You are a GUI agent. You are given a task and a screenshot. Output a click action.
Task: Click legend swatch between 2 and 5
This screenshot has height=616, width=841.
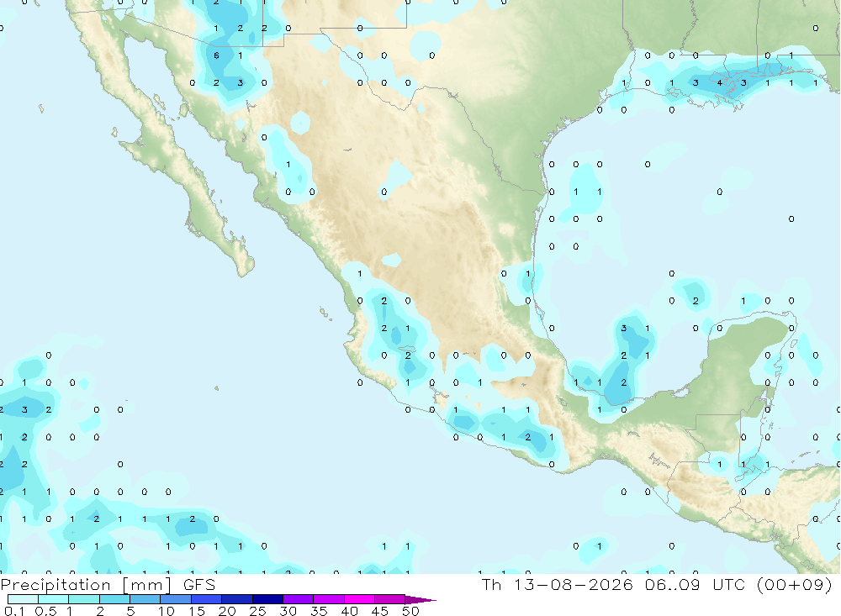(x=114, y=599)
